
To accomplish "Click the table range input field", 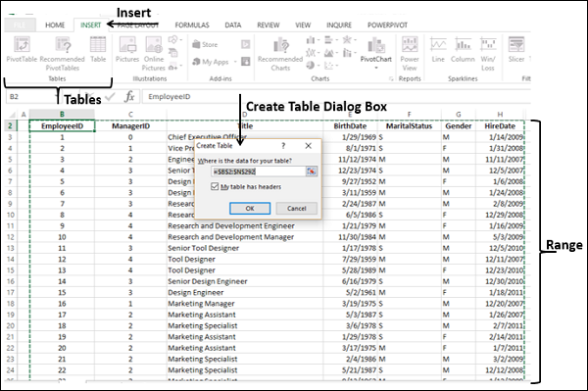I will [x=259, y=171].
